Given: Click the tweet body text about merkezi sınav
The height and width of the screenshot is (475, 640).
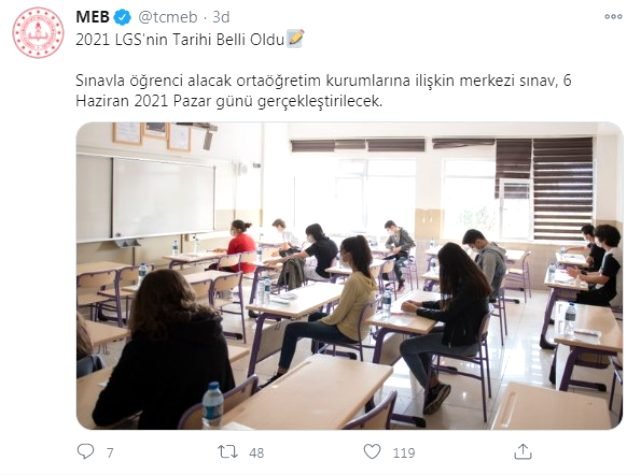Looking at the screenshot, I should click(323, 91).
